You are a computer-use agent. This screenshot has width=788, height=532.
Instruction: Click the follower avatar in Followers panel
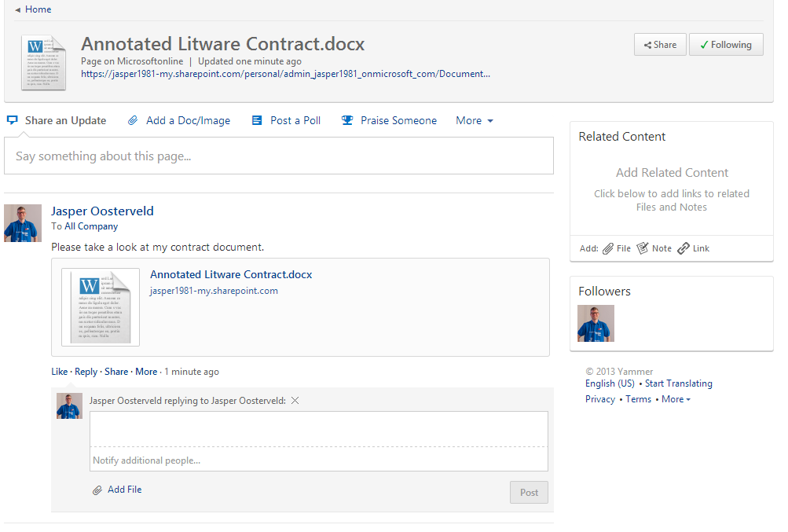(x=596, y=323)
